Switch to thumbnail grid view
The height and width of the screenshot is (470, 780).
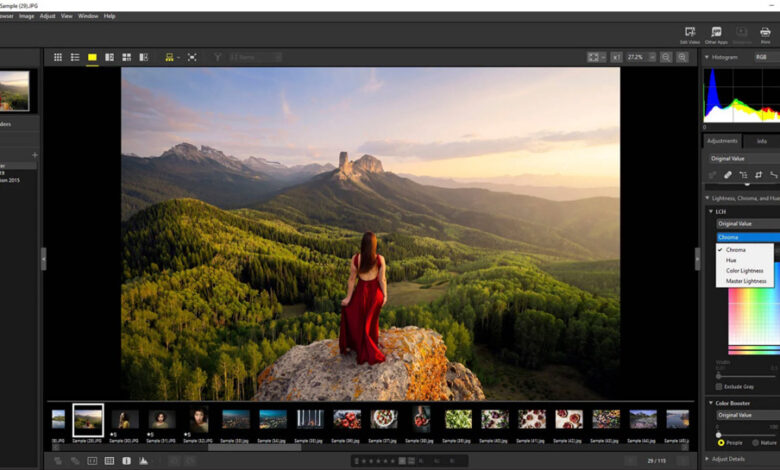tap(58, 58)
